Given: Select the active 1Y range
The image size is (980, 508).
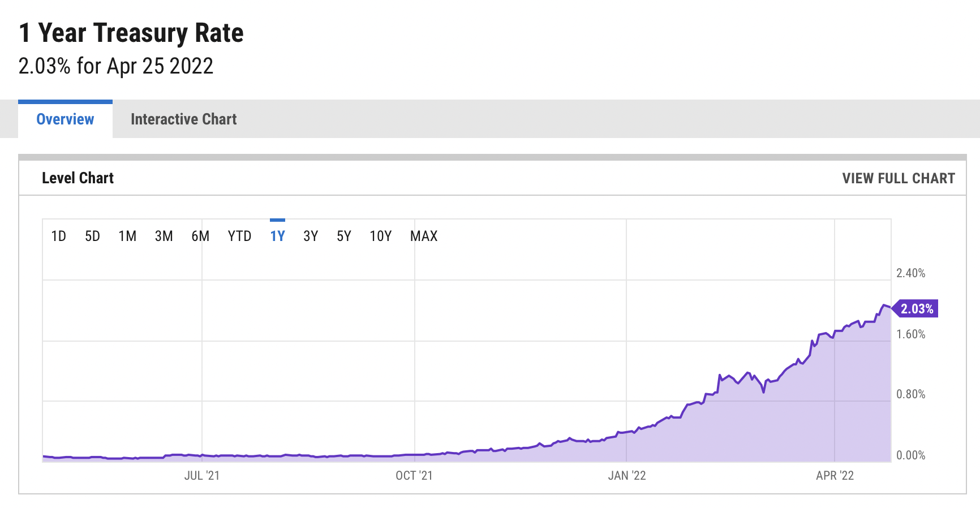Looking at the screenshot, I should pyautogui.click(x=277, y=236).
